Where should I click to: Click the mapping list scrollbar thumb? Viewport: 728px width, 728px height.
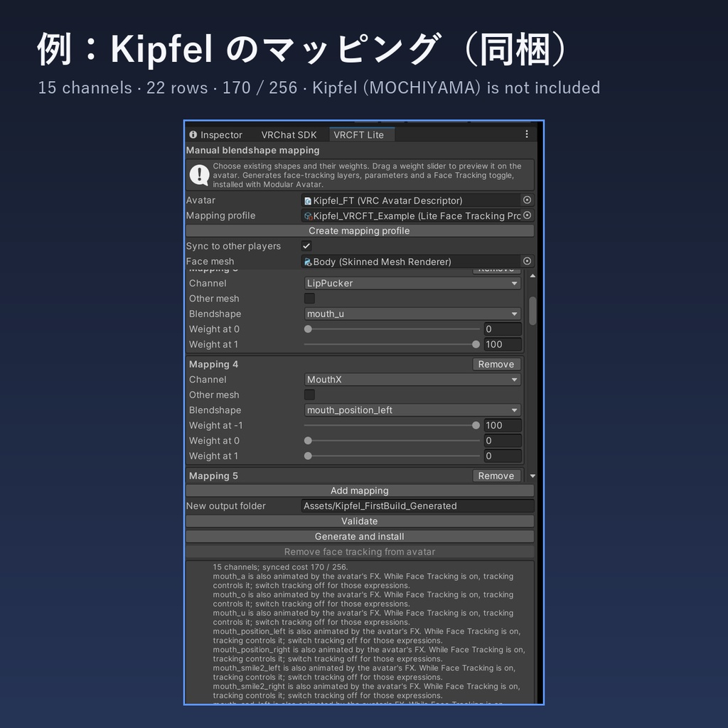click(x=532, y=311)
